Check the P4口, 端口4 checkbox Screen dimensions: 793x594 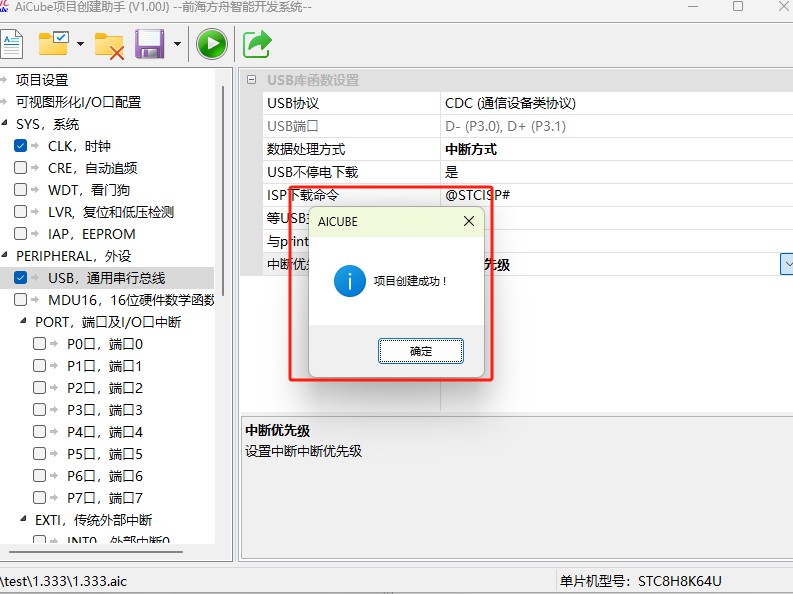click(39, 432)
